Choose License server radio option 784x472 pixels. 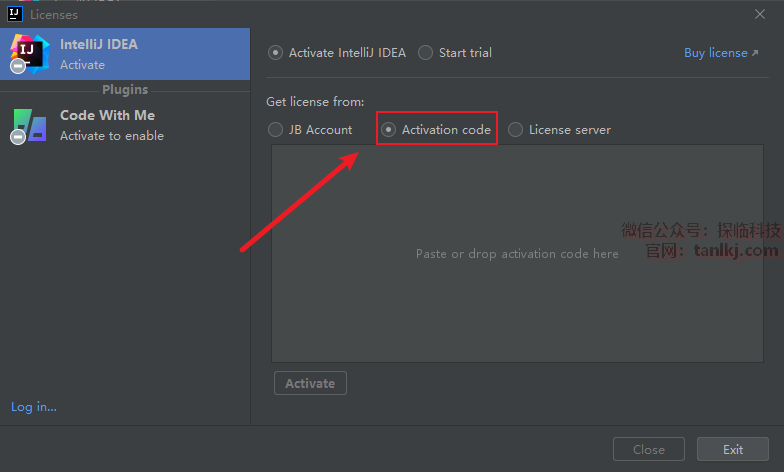[x=516, y=129]
